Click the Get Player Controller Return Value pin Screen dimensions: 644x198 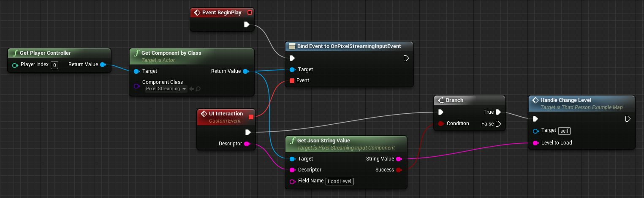tap(103, 64)
